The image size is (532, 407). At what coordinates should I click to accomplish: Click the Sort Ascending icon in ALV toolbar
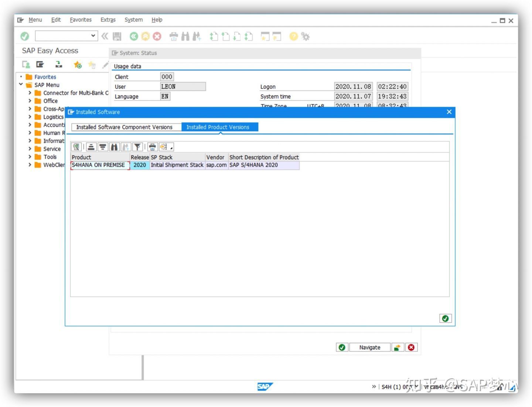[91, 147]
